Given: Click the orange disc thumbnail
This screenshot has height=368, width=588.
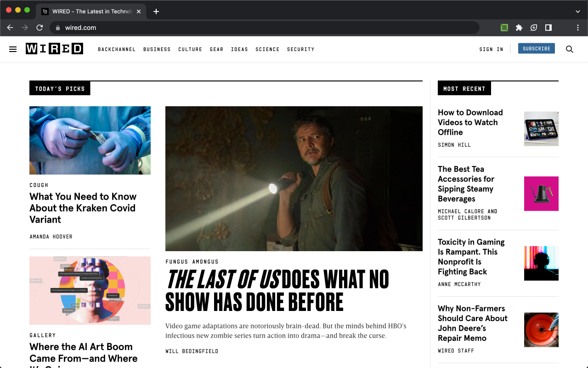Looking at the screenshot, I should 541,330.
